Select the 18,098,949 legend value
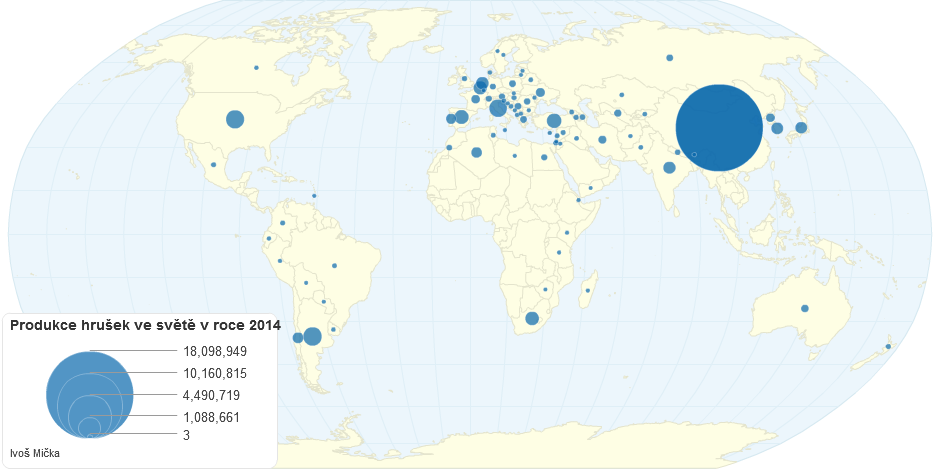Screen dimensions: 940x469 pos(215,351)
